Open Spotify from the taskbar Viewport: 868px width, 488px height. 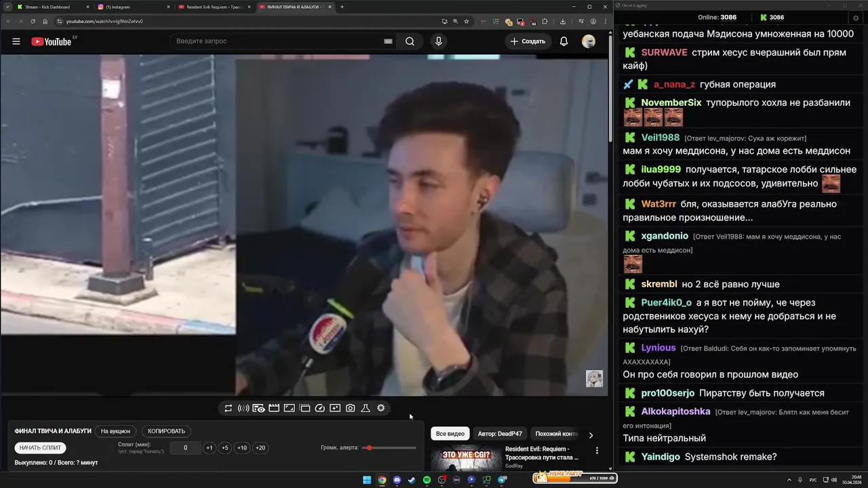click(427, 480)
